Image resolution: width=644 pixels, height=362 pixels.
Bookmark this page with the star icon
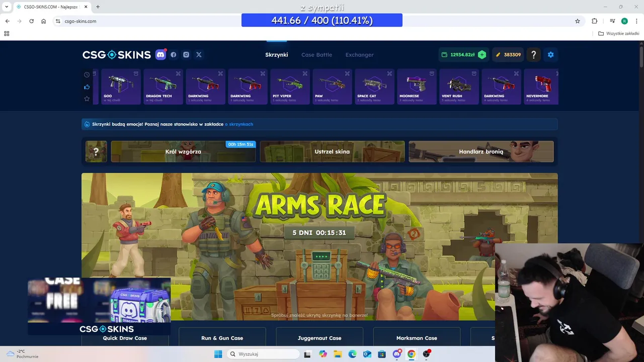click(x=578, y=21)
